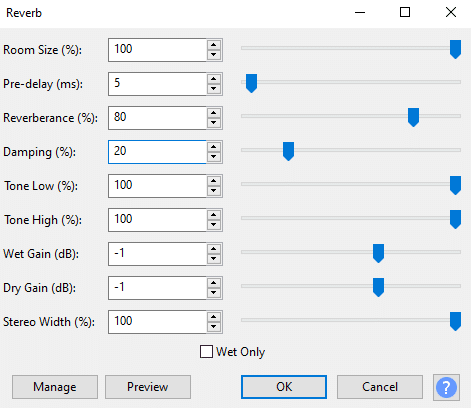Click the Preview button
471x408 pixels.
point(148,387)
